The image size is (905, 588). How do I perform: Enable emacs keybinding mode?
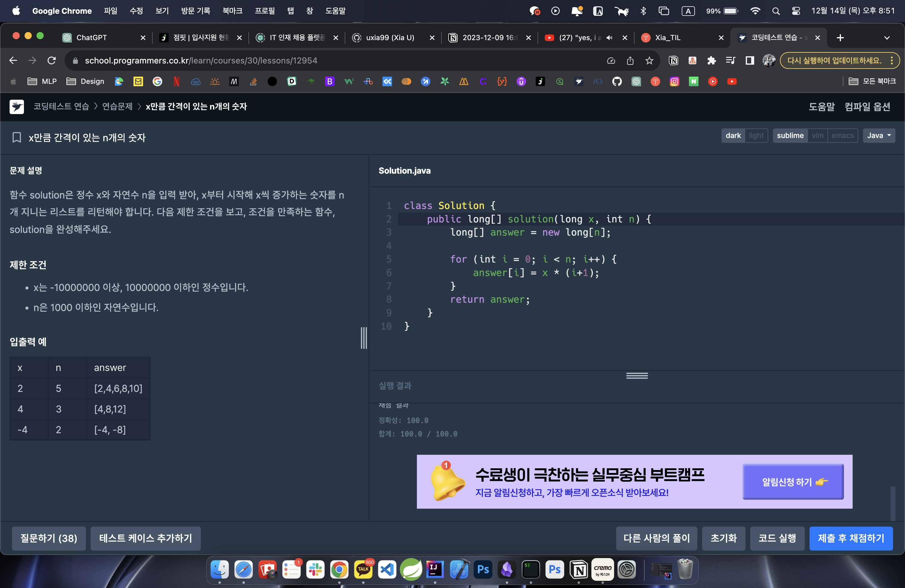click(x=842, y=136)
